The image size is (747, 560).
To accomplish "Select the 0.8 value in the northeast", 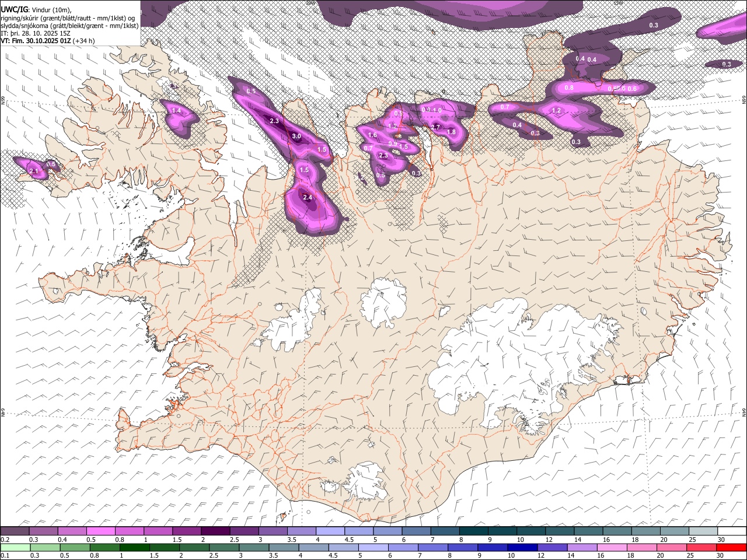I will click(569, 87).
